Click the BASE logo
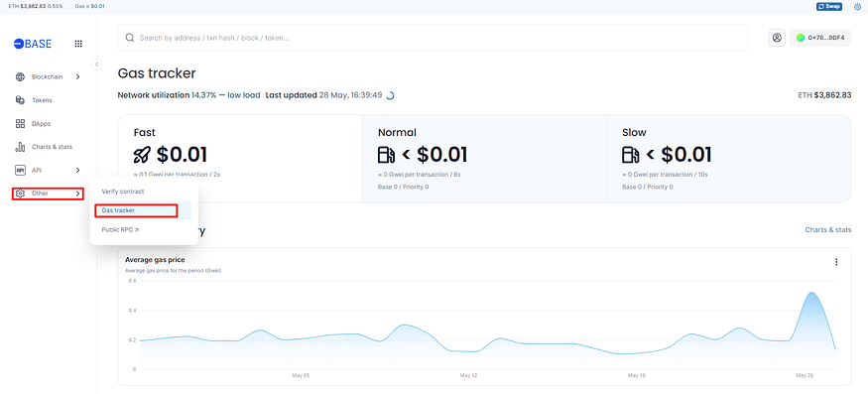 pos(33,44)
